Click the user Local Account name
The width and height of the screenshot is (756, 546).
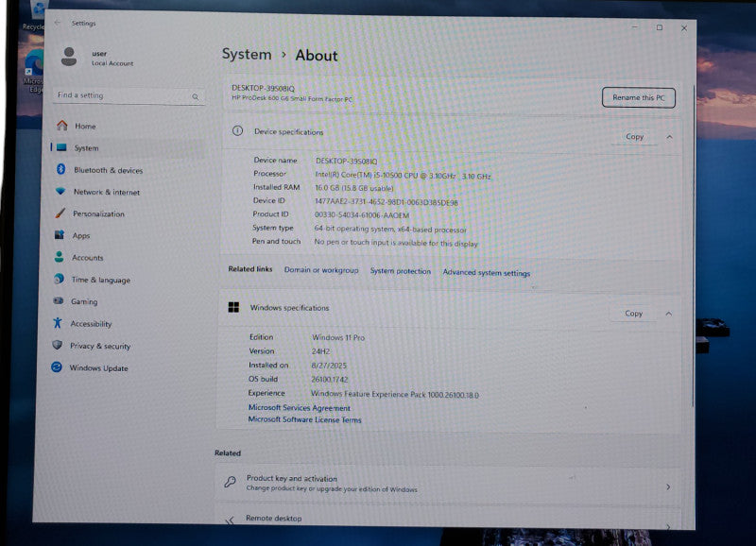pos(112,59)
